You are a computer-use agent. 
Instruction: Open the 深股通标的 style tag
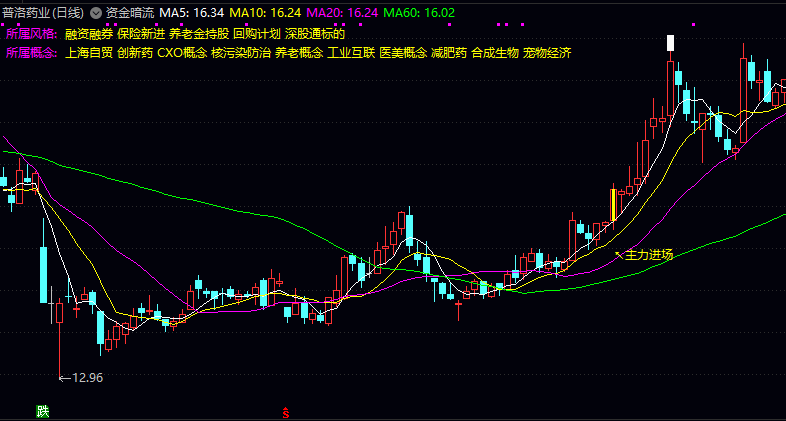pyautogui.click(x=315, y=34)
